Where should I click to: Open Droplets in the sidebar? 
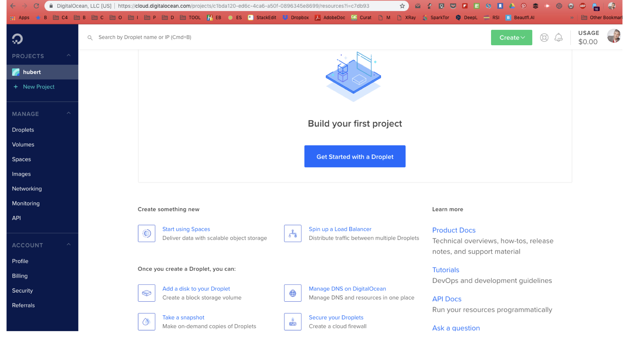[x=23, y=130]
